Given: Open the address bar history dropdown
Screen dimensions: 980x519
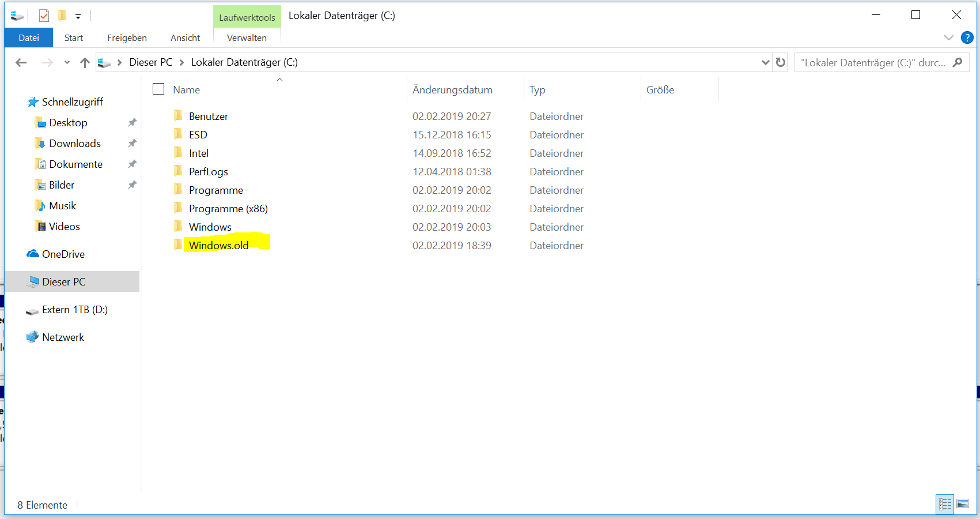Looking at the screenshot, I should [x=765, y=62].
